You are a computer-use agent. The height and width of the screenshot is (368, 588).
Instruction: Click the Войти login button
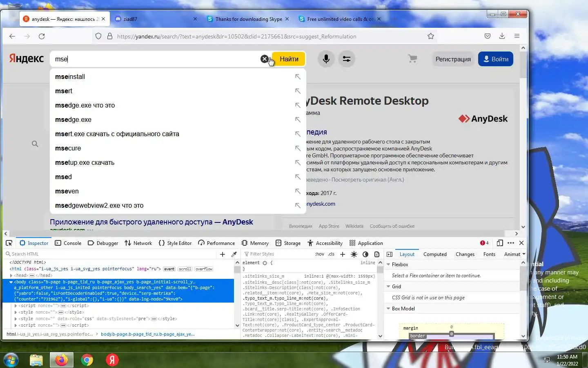pyautogui.click(x=495, y=59)
